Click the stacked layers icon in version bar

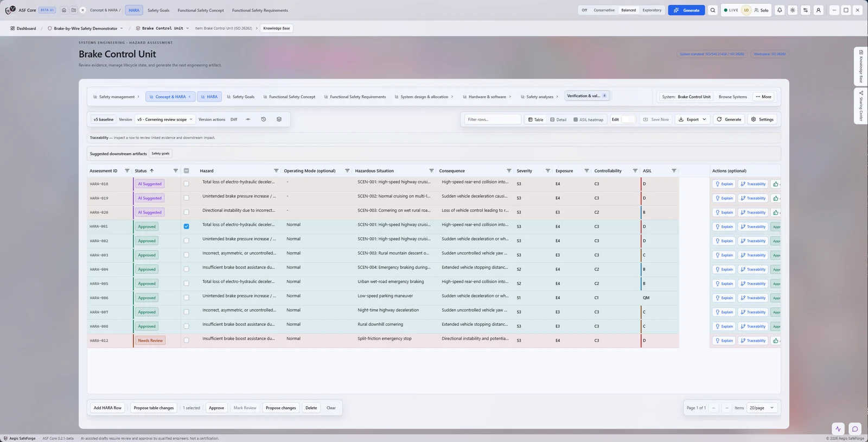pos(279,119)
